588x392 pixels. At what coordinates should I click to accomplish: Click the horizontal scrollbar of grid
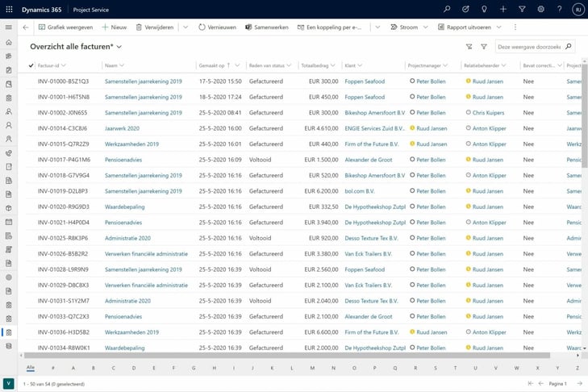287,355
